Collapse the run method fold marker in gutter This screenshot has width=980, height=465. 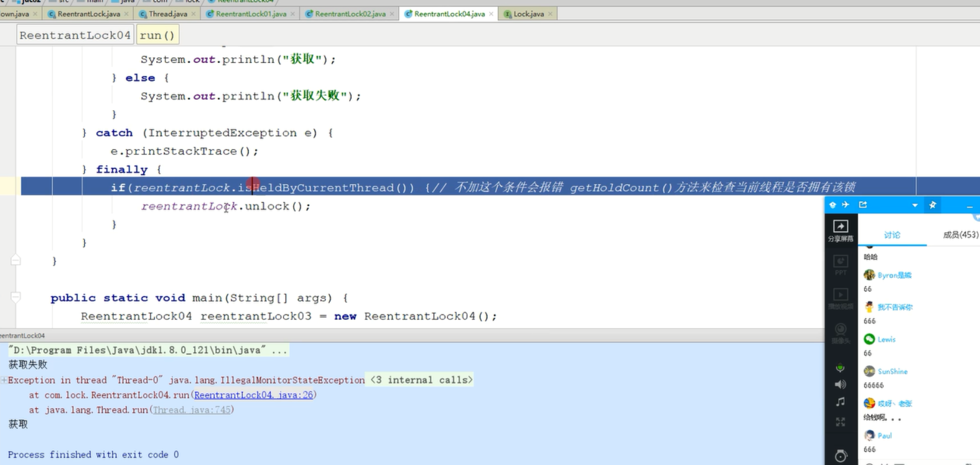16,260
